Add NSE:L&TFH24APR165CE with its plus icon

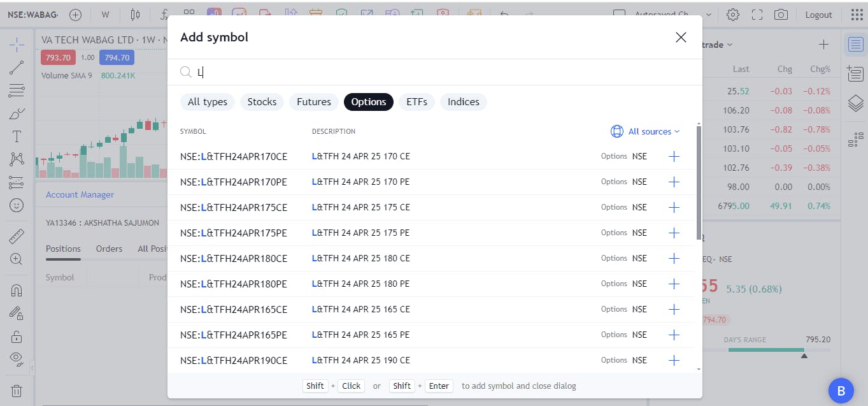674,309
